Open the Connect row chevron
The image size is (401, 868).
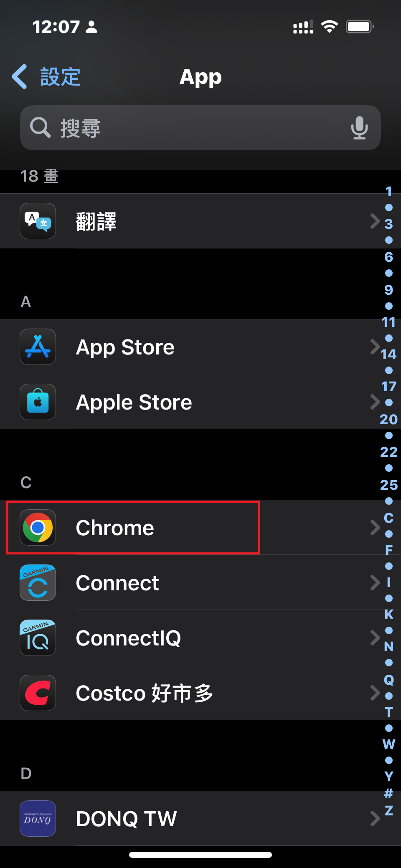pyautogui.click(x=375, y=582)
